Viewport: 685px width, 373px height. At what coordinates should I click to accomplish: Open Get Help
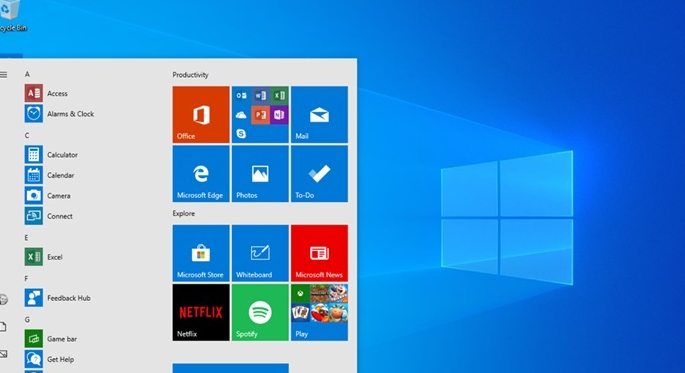49,359
